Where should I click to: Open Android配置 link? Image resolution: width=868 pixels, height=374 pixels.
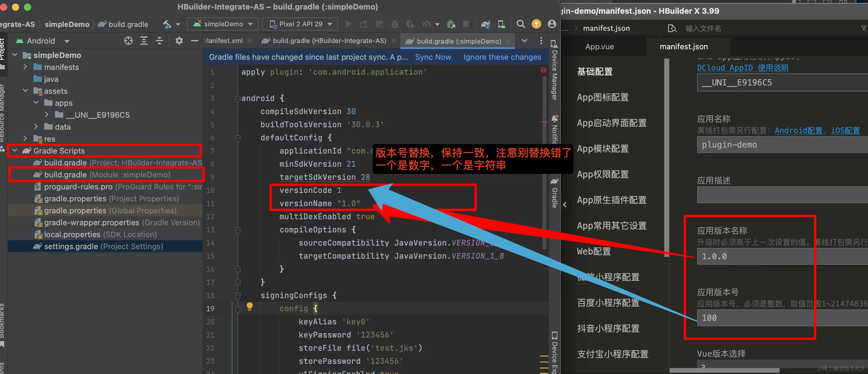click(x=799, y=131)
